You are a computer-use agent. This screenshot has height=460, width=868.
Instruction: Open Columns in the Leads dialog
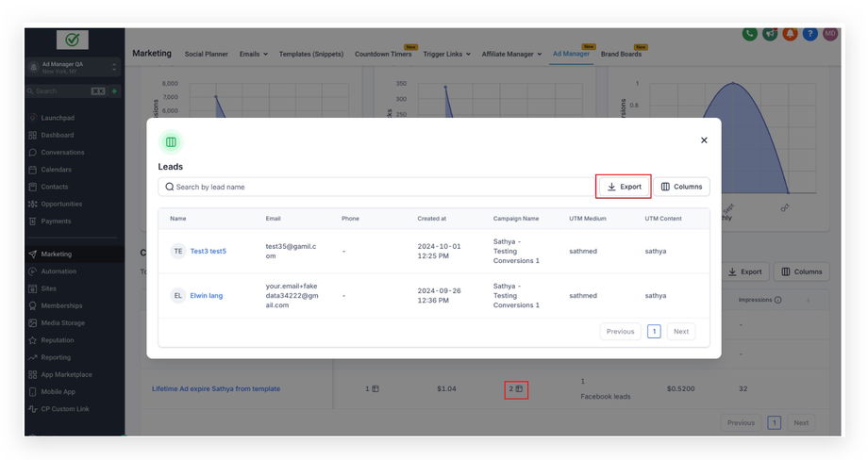point(681,187)
